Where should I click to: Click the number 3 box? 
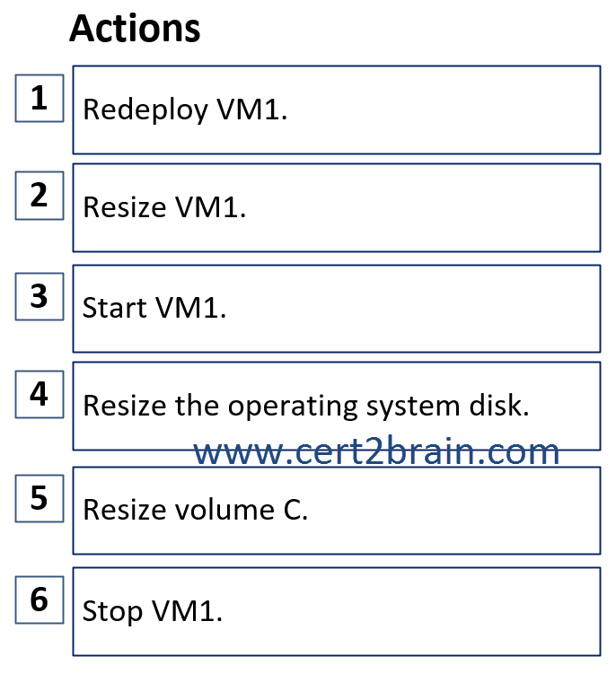point(40,296)
